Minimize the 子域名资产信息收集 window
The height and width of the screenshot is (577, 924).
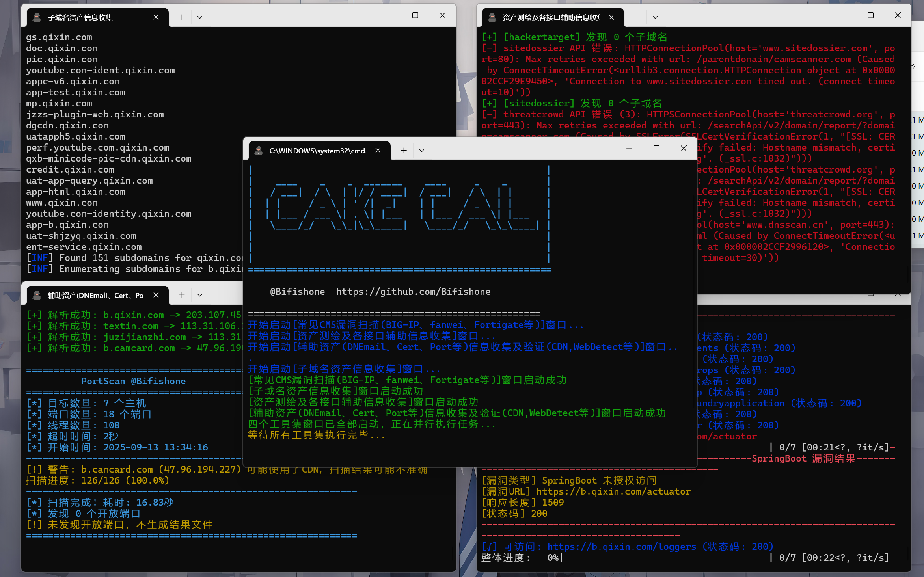pos(388,15)
